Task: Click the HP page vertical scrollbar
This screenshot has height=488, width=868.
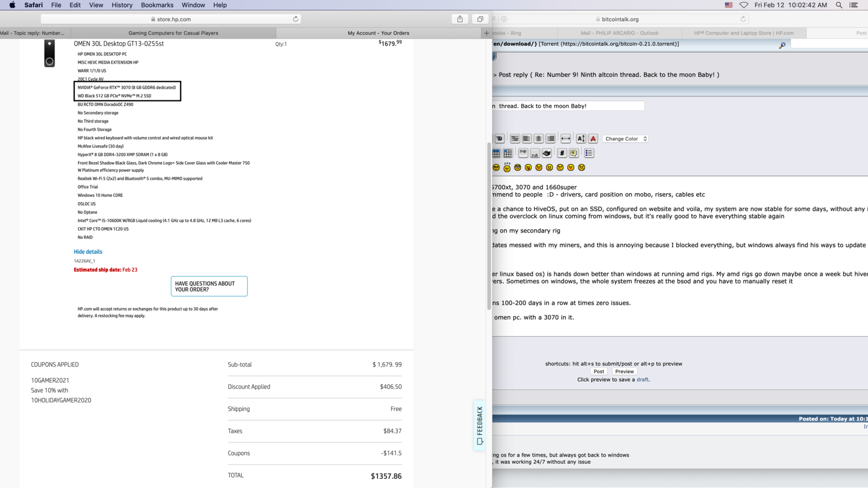Action: point(489,227)
